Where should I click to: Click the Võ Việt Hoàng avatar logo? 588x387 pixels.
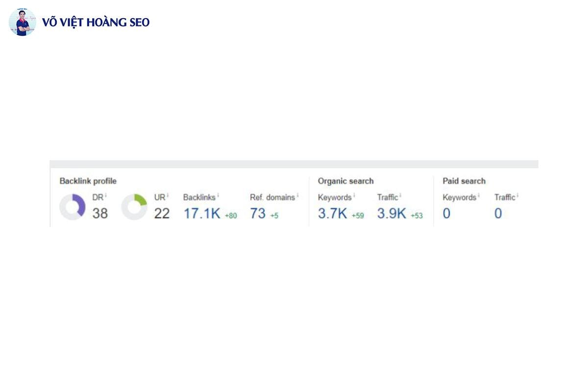[22, 22]
